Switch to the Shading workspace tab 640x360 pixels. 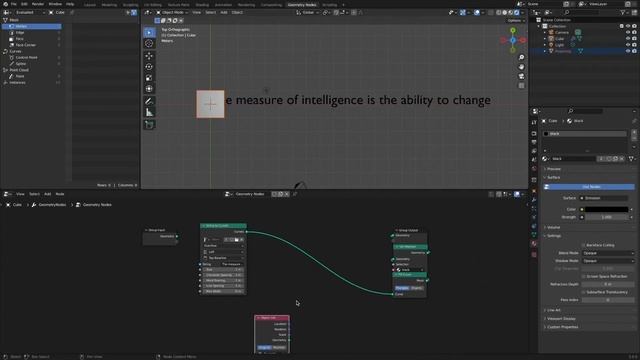pos(202,5)
